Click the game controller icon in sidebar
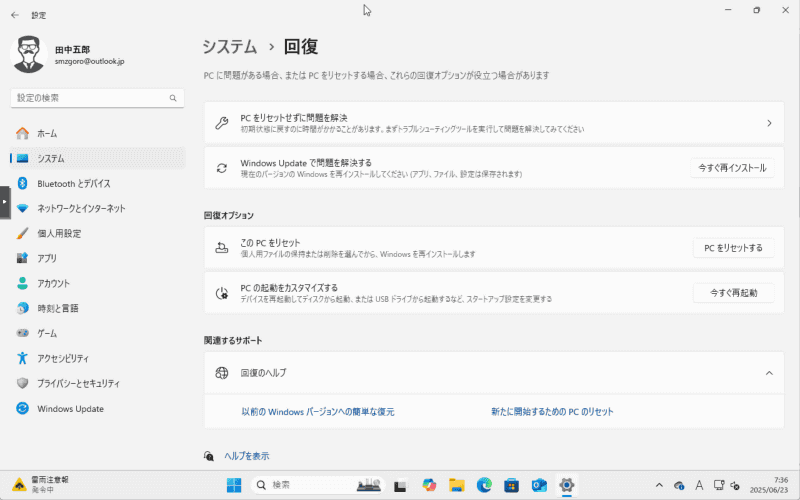This screenshot has width=800, height=500. point(22,334)
